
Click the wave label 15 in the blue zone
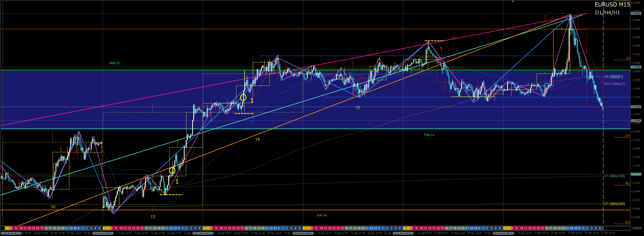coord(357,108)
